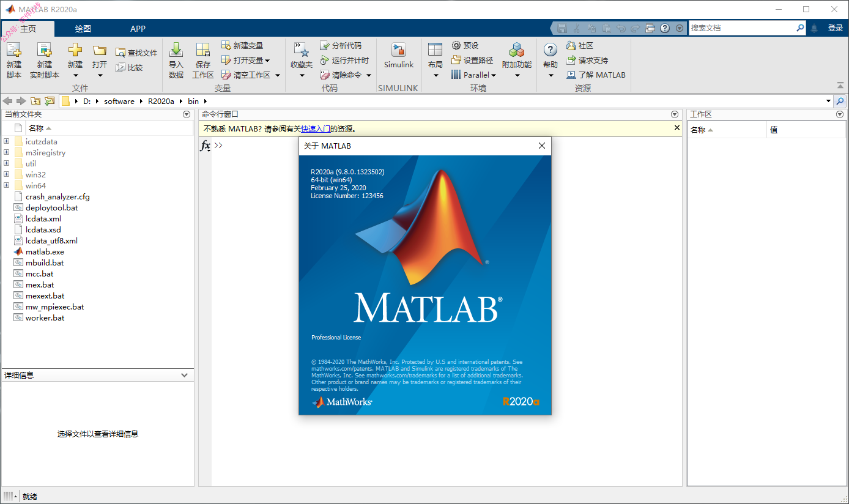
Task: Switch to the 主页 home tab
Action: pyautogui.click(x=28, y=29)
